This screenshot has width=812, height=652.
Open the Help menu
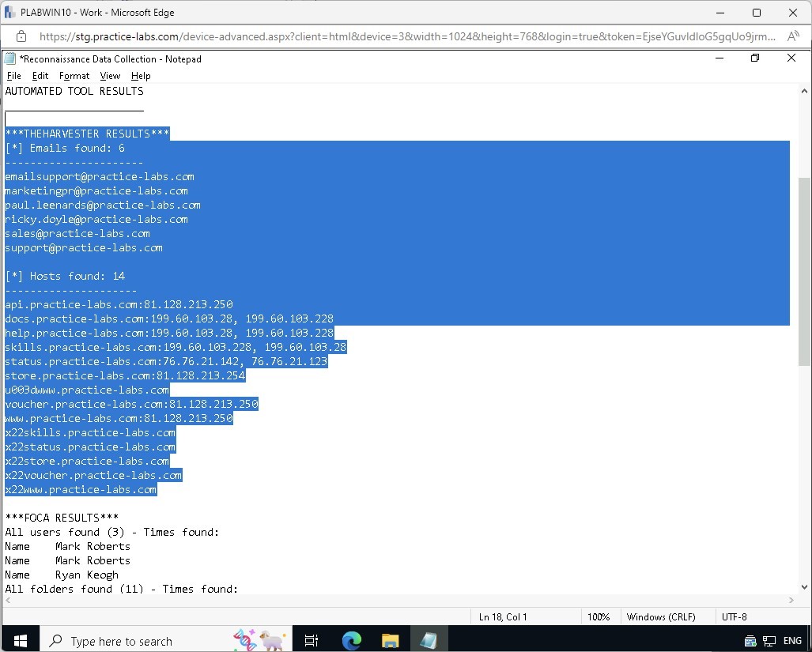click(141, 76)
